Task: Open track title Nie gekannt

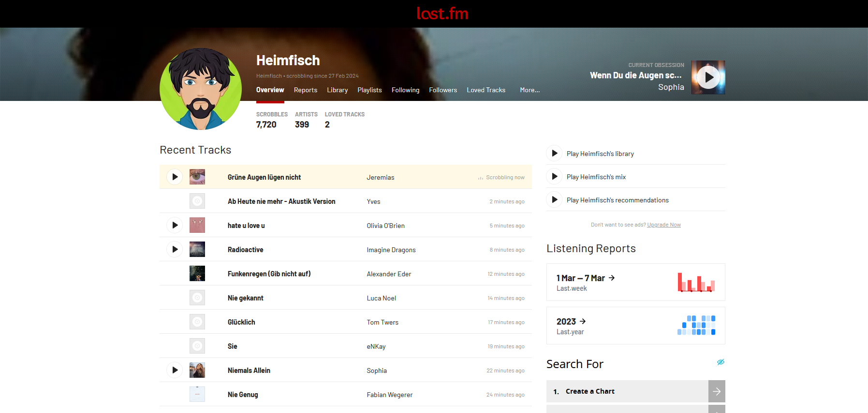Action: click(246, 298)
